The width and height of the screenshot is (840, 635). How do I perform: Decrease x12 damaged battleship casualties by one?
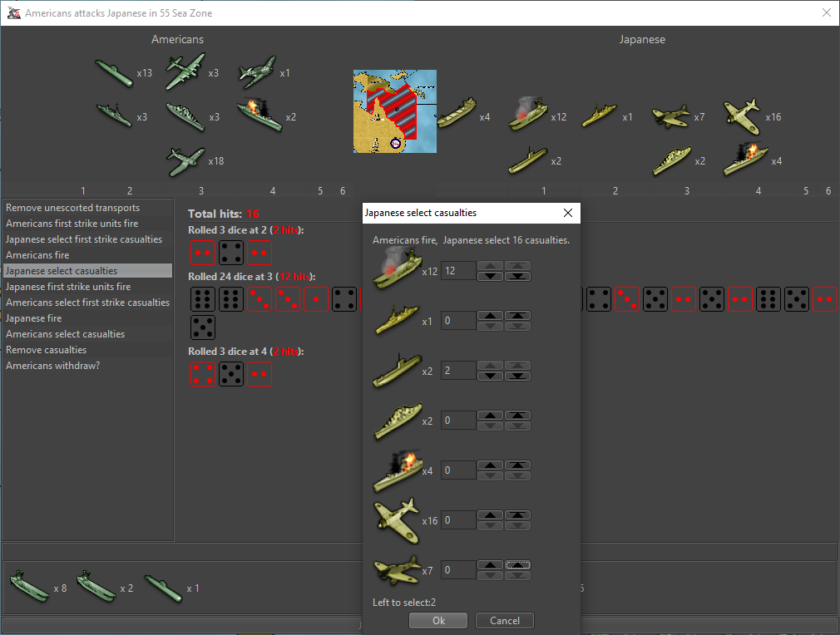pyautogui.click(x=492, y=276)
